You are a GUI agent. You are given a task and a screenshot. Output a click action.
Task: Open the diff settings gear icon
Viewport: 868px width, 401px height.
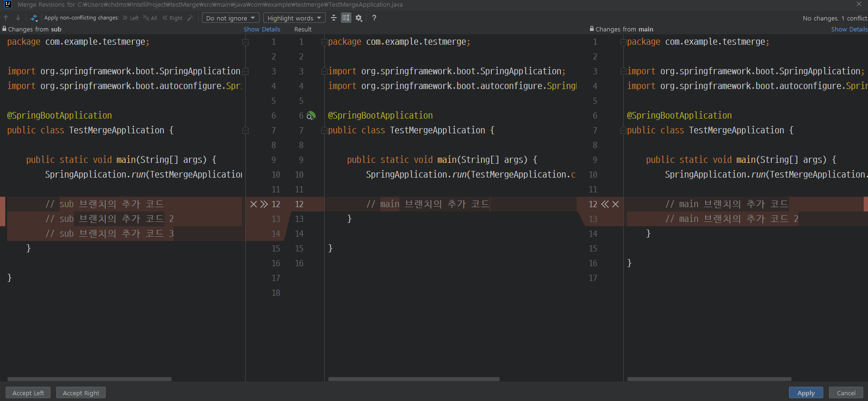point(359,18)
